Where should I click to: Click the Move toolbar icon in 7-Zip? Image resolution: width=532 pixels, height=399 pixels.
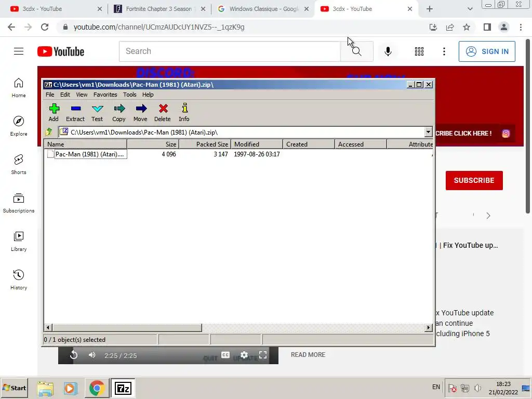click(x=140, y=112)
